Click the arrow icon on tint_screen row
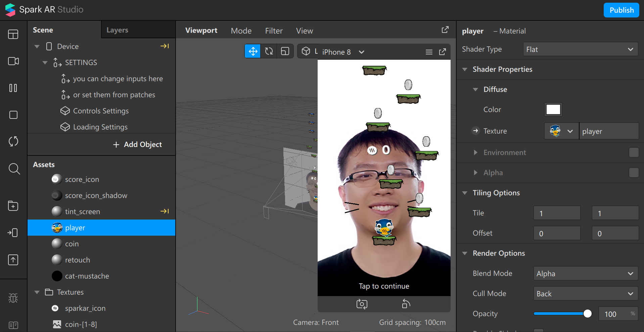This screenshot has height=332, width=644. (x=165, y=211)
